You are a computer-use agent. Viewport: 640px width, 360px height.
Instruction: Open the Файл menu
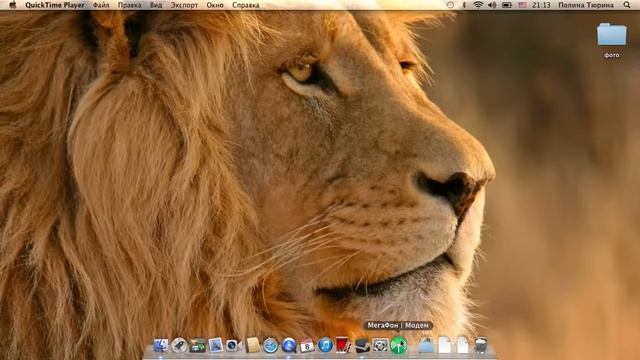101,5
